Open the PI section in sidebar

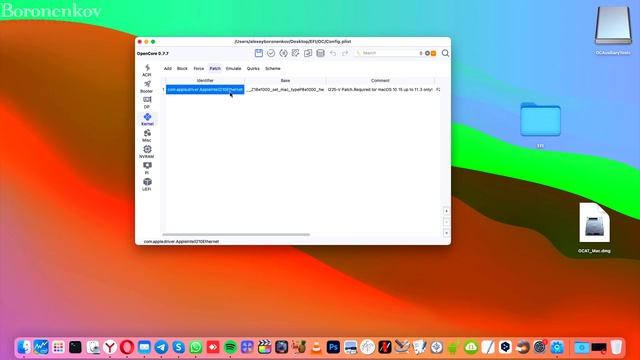[147, 168]
